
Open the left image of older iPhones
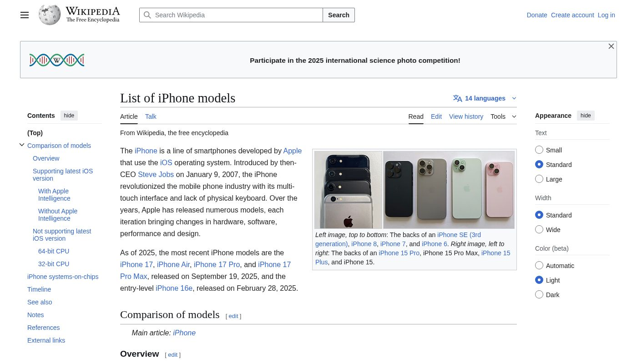pos(348,190)
